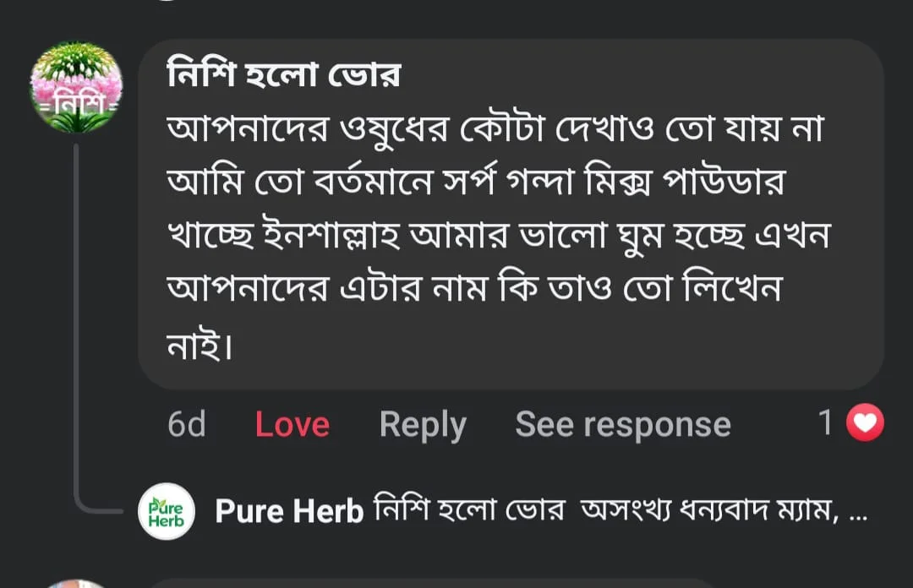913x588 pixels.
Task: Click the reply thread connector line
Action: (78, 338)
